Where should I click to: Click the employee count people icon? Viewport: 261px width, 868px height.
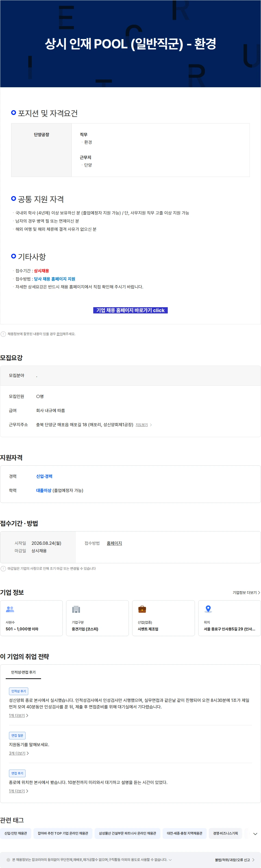[10, 609]
